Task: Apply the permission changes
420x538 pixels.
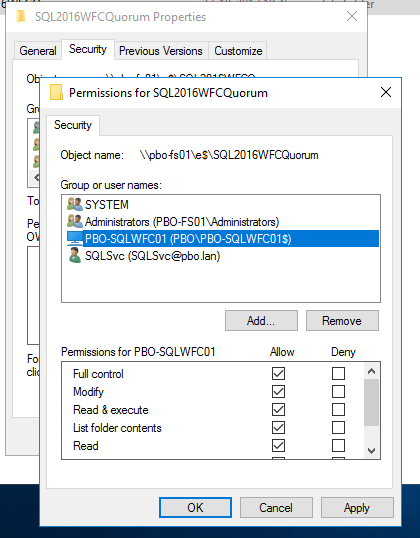Action: point(357,507)
